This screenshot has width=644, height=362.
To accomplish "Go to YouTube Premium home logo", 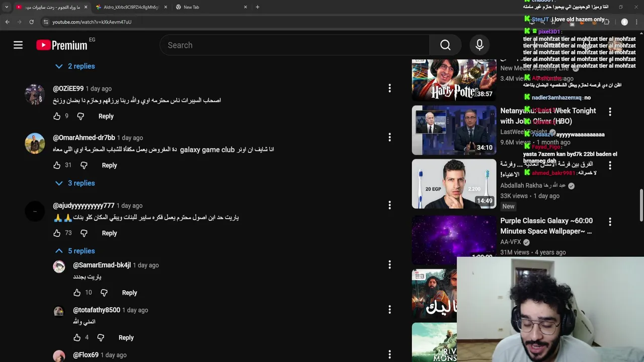I will (x=62, y=45).
